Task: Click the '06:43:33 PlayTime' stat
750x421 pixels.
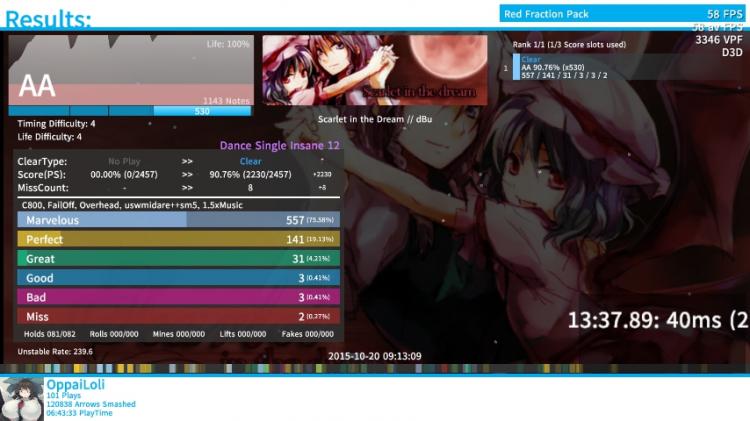Action: [79, 413]
